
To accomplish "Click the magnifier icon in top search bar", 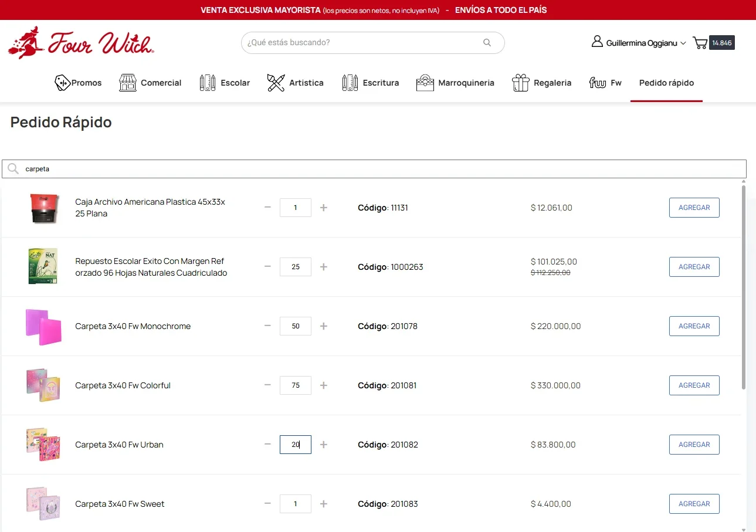I will (x=487, y=43).
